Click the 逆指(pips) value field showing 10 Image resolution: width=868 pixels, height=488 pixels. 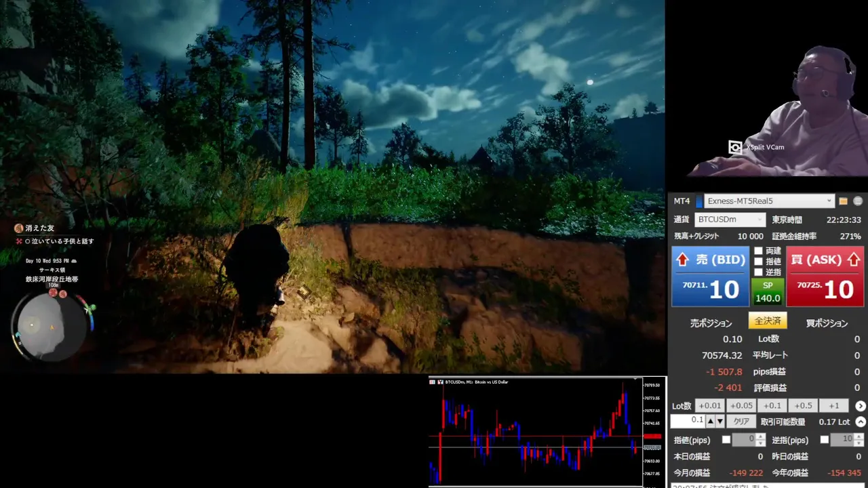tap(842, 440)
